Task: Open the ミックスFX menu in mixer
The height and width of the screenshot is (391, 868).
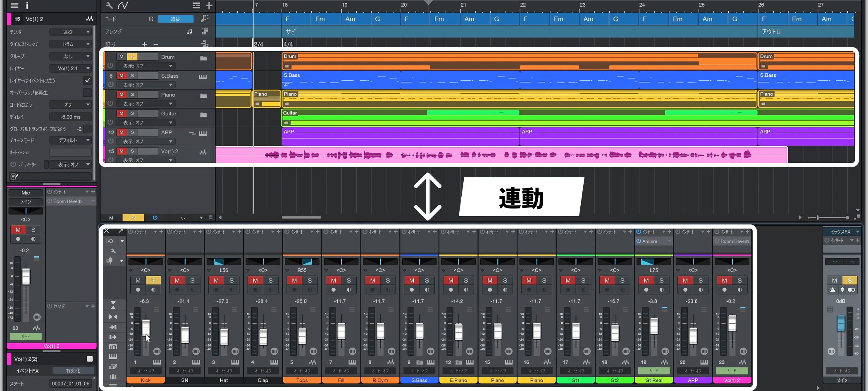Action: click(842, 232)
